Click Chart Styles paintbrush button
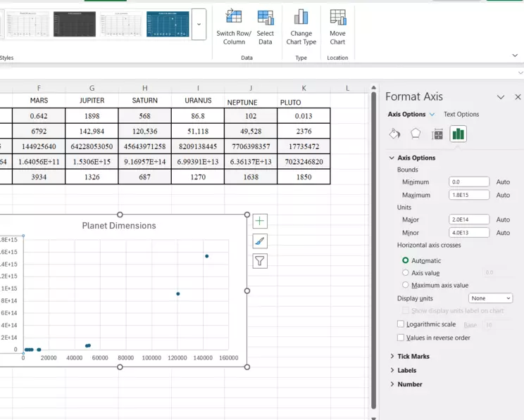Viewport: 524px width, 420px height. [260, 241]
